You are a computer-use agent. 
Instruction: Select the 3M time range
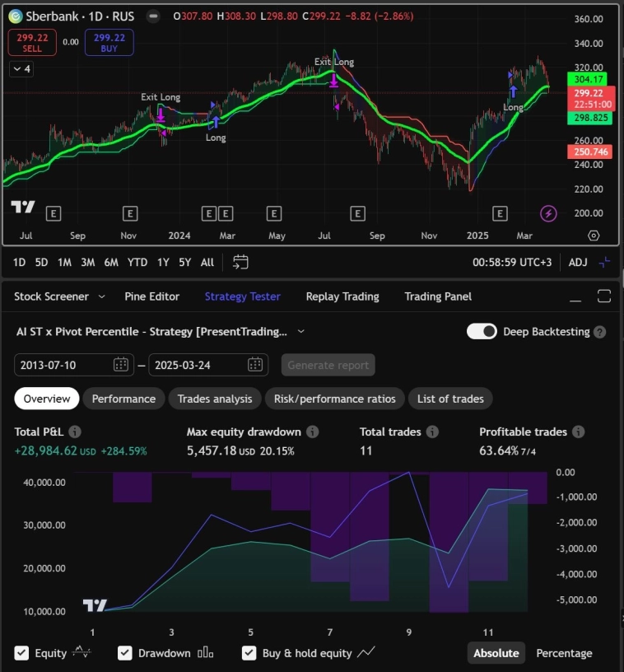[88, 262]
